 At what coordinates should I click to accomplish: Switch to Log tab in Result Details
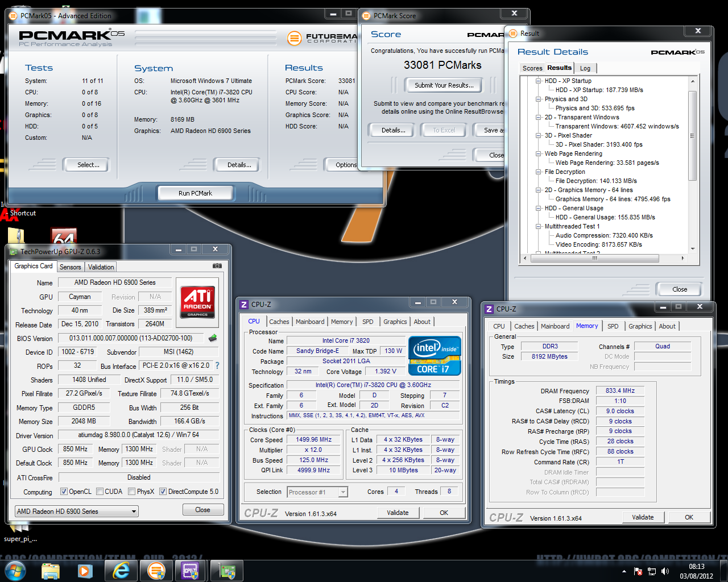pos(585,68)
